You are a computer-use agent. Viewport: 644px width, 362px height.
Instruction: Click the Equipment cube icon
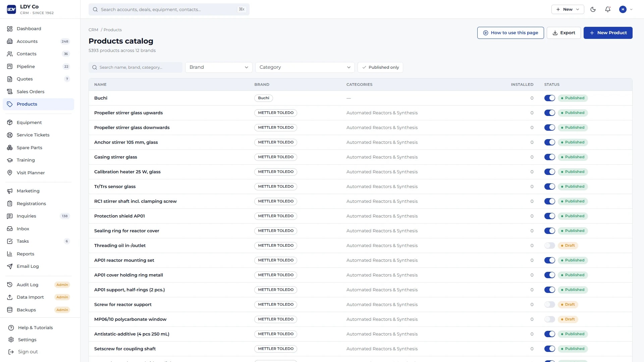point(10,122)
